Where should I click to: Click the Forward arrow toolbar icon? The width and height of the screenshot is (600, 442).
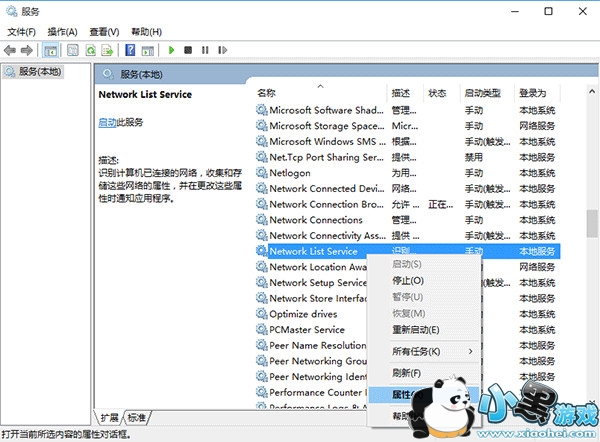click(x=26, y=50)
